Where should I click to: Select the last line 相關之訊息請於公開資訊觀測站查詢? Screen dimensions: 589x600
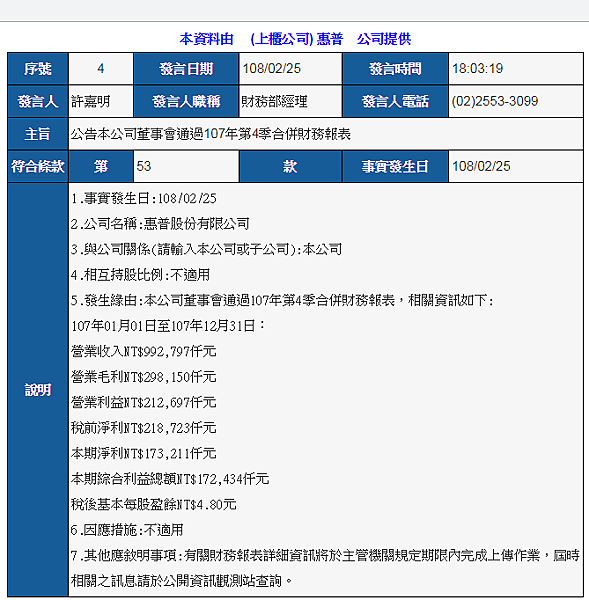[x=182, y=581]
